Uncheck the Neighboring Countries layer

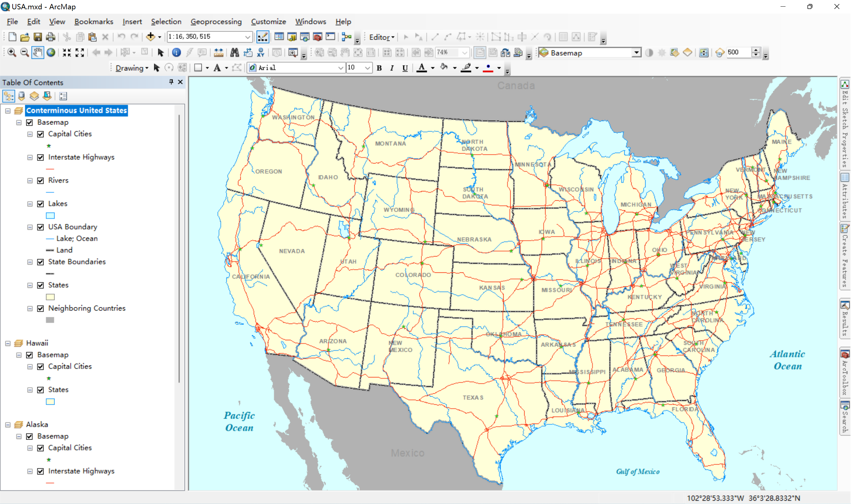41,308
